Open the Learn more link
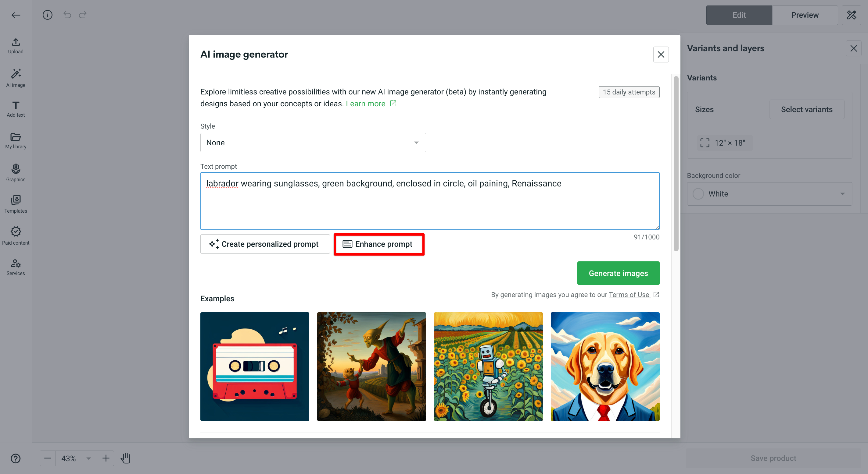This screenshot has width=868, height=474. tap(366, 103)
